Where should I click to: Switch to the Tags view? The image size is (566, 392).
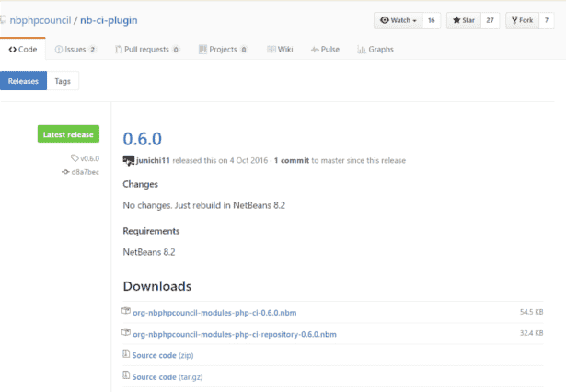tap(63, 81)
